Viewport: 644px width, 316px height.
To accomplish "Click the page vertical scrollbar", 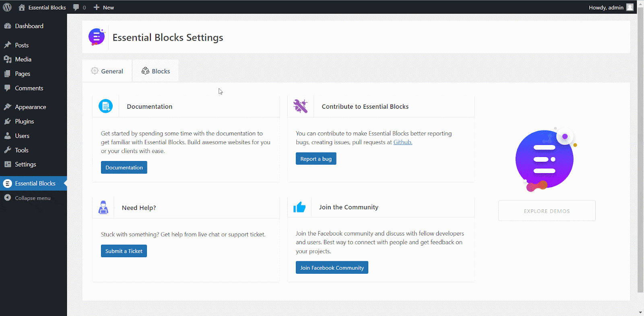I will pyautogui.click(x=640, y=149).
